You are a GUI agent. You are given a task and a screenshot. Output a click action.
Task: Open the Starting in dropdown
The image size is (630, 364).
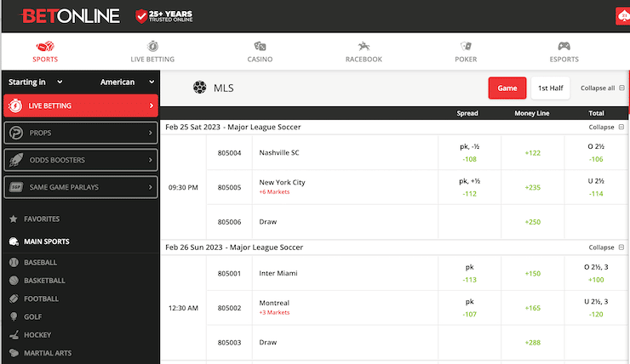pos(36,82)
